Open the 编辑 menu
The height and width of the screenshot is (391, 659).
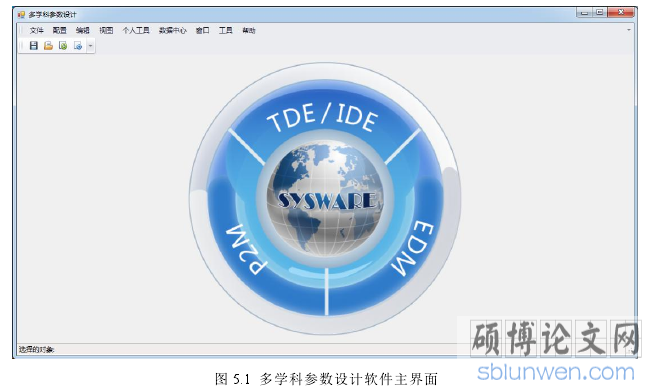point(83,30)
